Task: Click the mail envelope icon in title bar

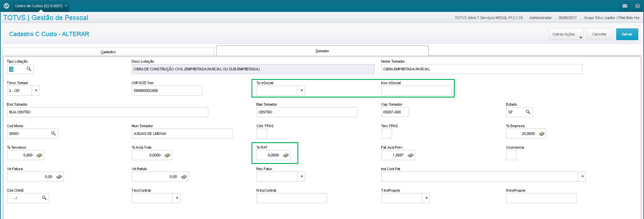Action: [625, 6]
